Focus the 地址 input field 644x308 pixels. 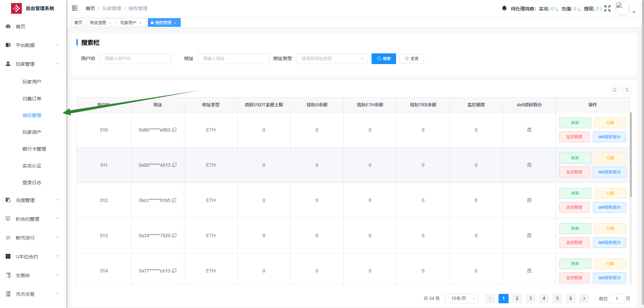click(x=233, y=59)
